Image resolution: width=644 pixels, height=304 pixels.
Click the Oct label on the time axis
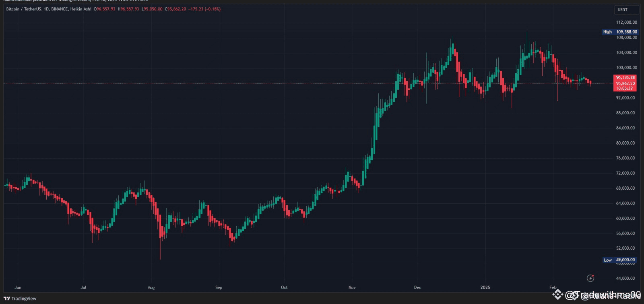click(x=284, y=287)
